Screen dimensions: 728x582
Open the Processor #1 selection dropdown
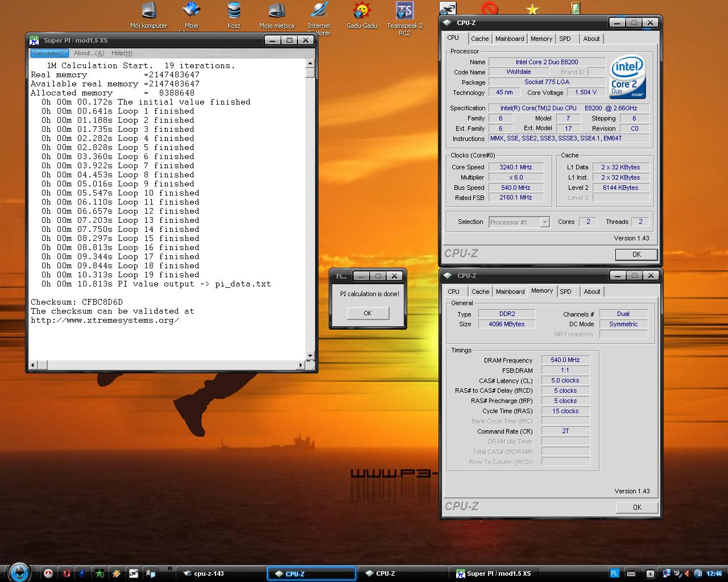(519, 222)
